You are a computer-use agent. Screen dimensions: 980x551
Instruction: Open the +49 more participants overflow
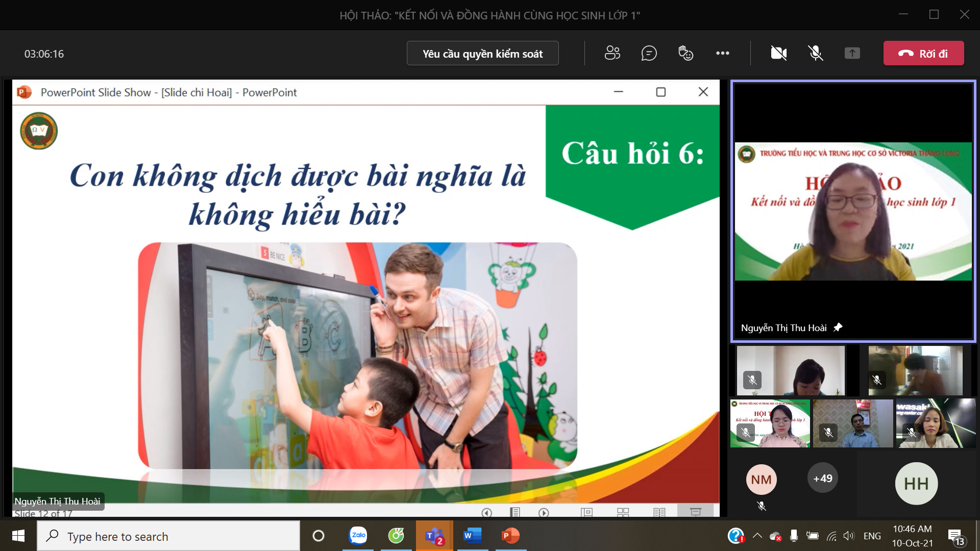[x=822, y=478]
